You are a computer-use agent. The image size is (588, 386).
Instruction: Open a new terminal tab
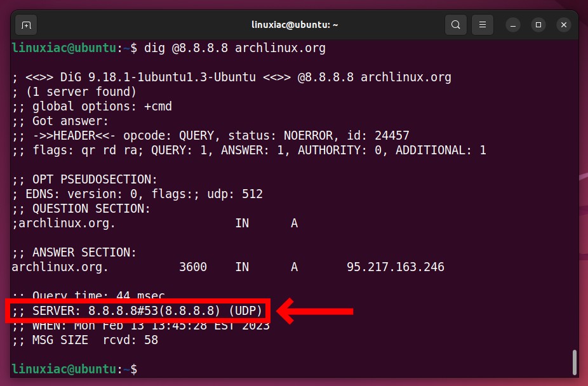[x=26, y=25]
